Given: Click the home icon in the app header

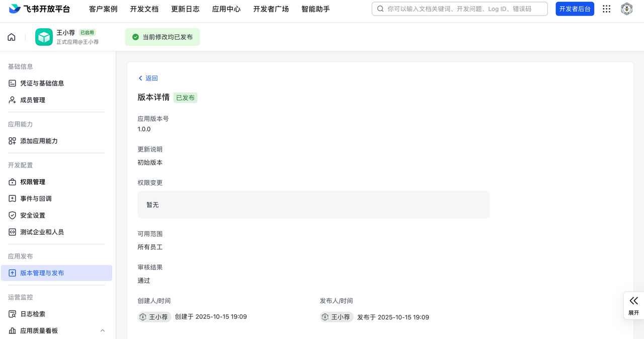Looking at the screenshot, I should (x=12, y=37).
